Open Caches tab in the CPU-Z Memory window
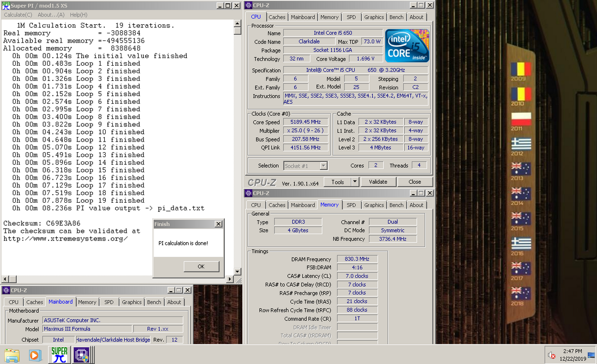597x364 pixels. 277,205
